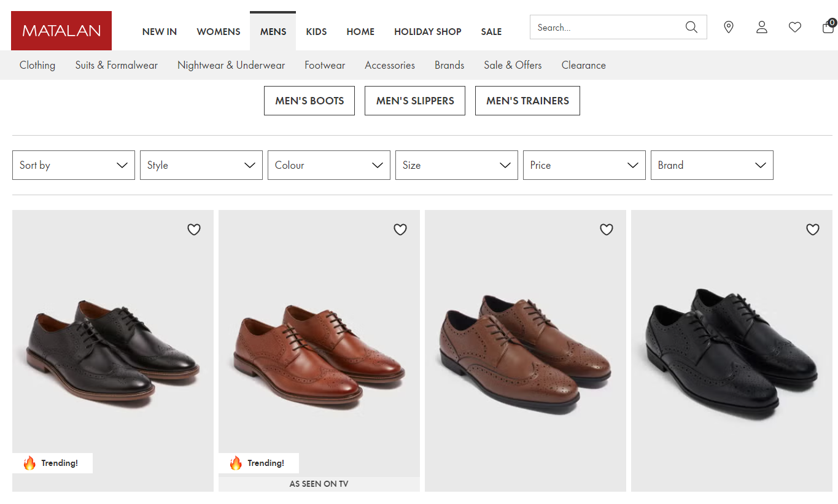Screen dimensions: 838x504
Task: Select the Womens menu tab
Action: (219, 32)
